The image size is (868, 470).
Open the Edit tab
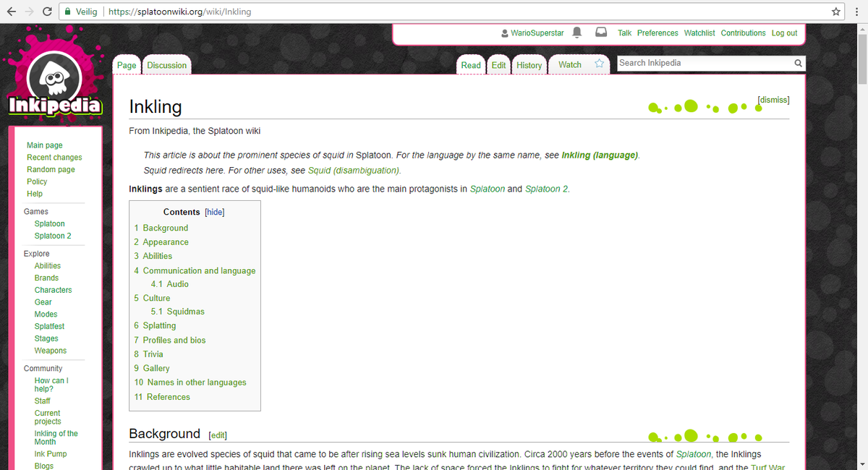pyautogui.click(x=499, y=65)
